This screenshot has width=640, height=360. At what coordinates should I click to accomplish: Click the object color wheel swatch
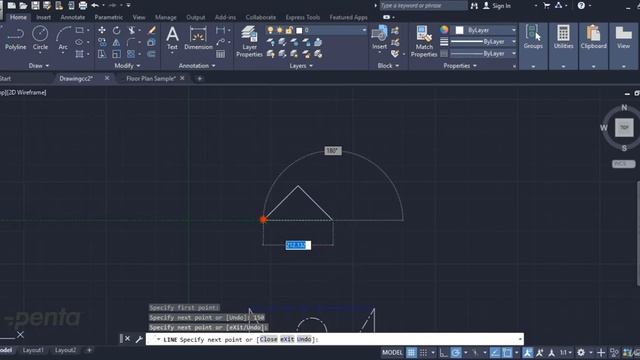click(444, 30)
